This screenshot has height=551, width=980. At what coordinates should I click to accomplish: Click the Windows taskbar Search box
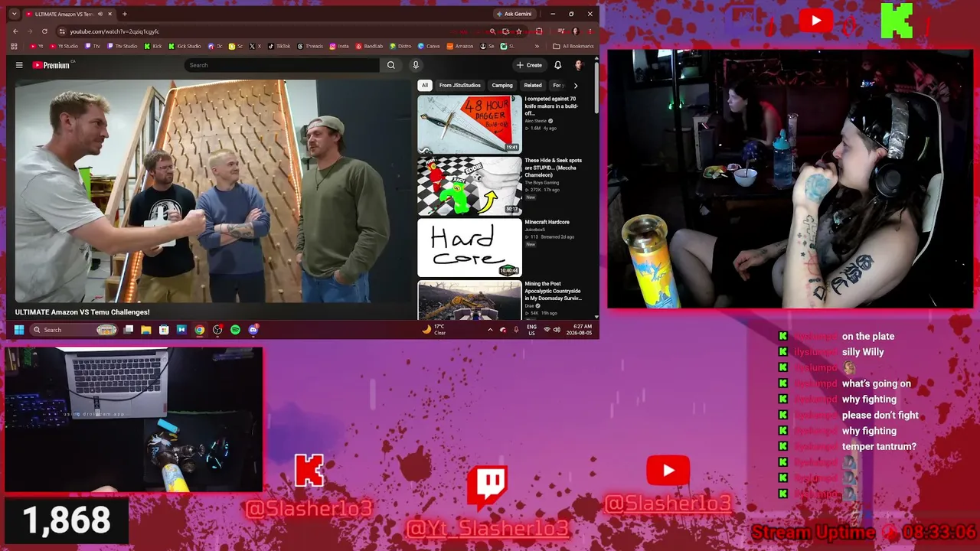point(74,330)
